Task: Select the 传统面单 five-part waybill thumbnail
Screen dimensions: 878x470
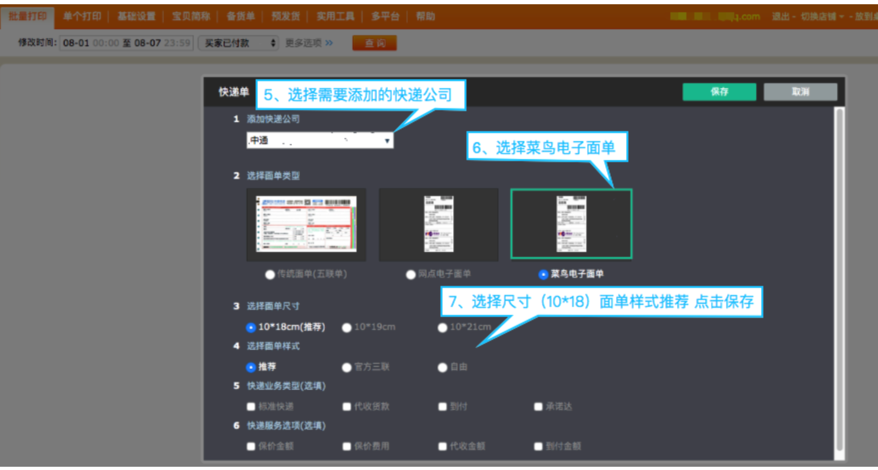Action: 306,225
